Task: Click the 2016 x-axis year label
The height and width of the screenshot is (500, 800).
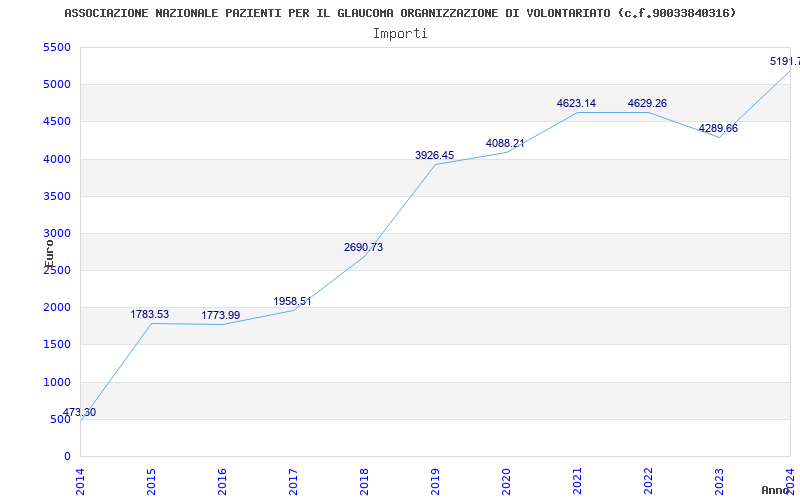Action: tap(222, 482)
